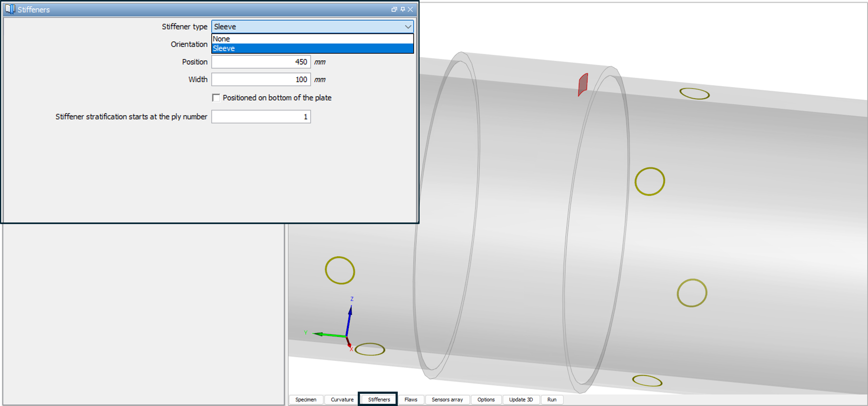The width and height of the screenshot is (868, 406).
Task: Click the Position label text
Action: (194, 62)
